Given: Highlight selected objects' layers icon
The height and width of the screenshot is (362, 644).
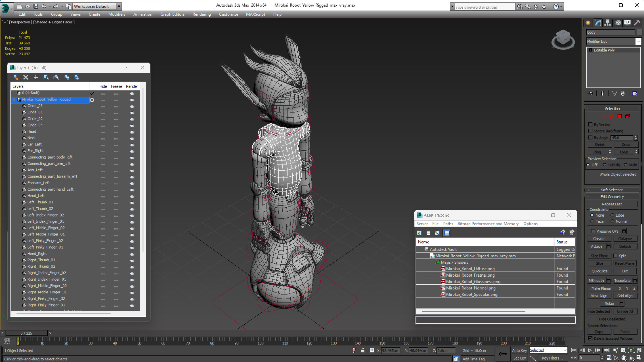Looking at the screenshot, I should [x=56, y=77].
